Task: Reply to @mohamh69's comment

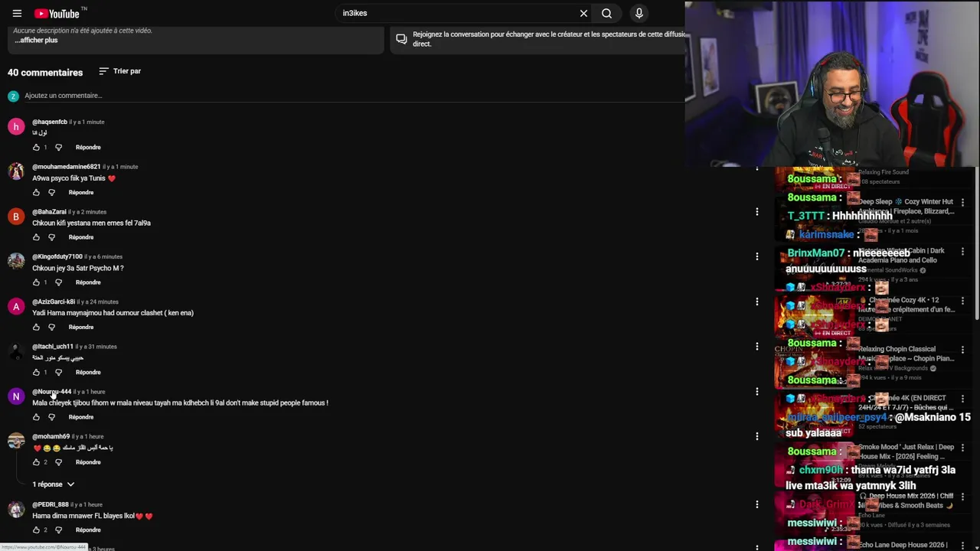Action: click(x=88, y=462)
